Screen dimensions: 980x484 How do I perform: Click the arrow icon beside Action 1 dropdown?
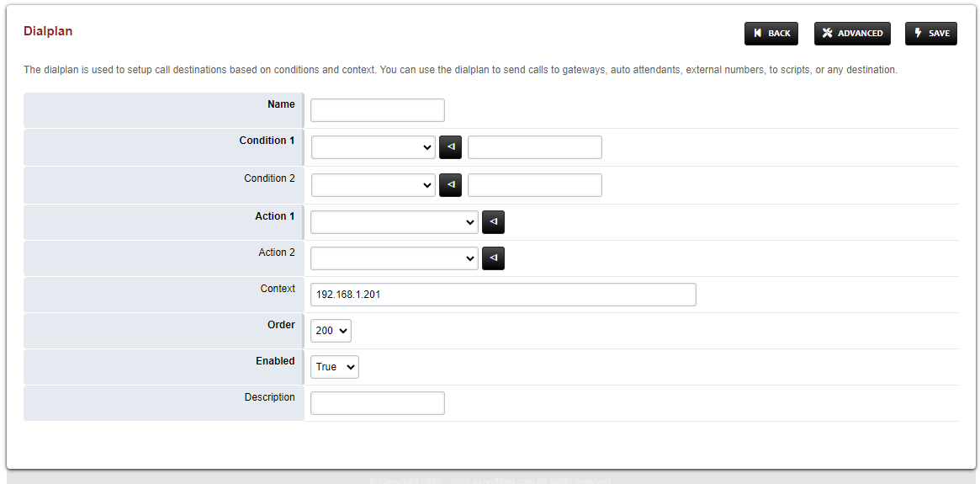[493, 222]
